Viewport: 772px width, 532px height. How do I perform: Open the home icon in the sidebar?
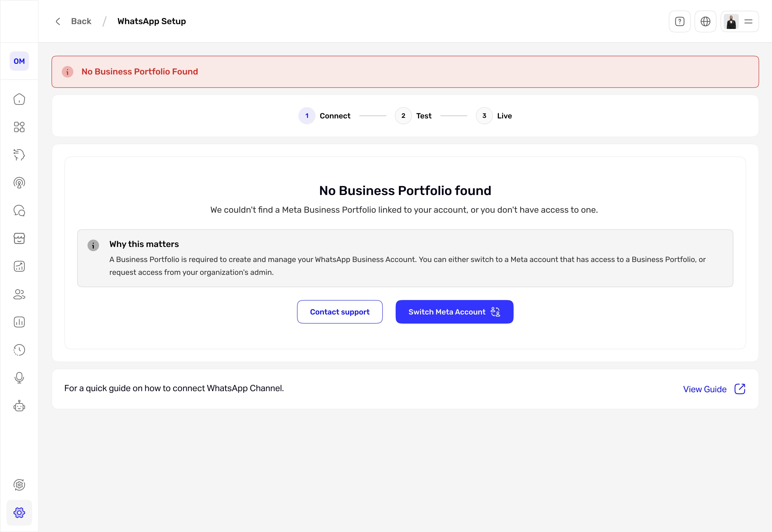point(19,99)
